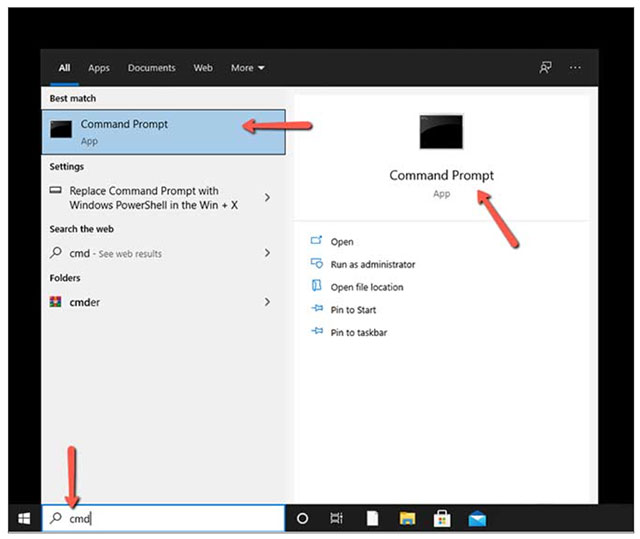Click the cmder folder icon
Image resolution: width=640 pixels, height=539 pixels.
pyautogui.click(x=55, y=302)
